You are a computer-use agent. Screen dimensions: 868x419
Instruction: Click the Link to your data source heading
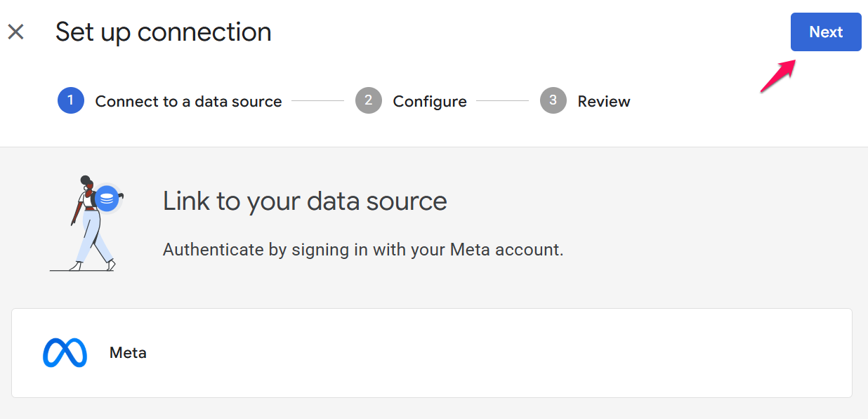coord(305,201)
